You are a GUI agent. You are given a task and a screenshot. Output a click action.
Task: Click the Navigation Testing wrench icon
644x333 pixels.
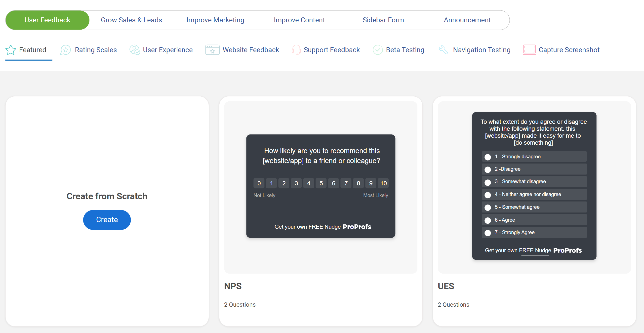443,50
